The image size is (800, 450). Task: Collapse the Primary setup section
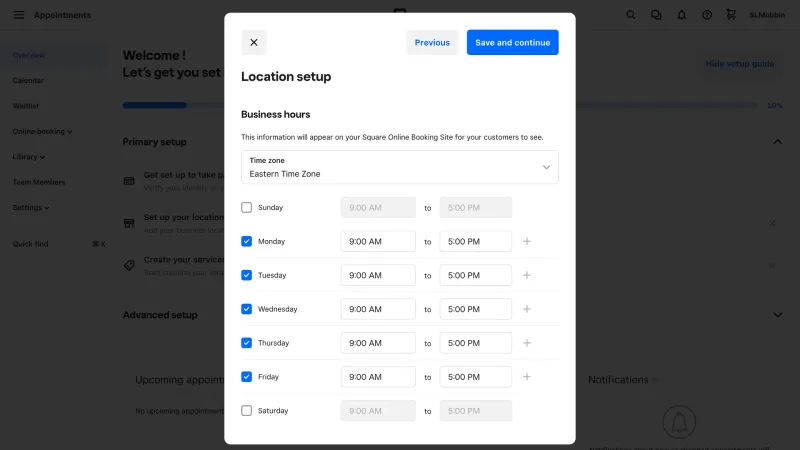[x=778, y=142]
